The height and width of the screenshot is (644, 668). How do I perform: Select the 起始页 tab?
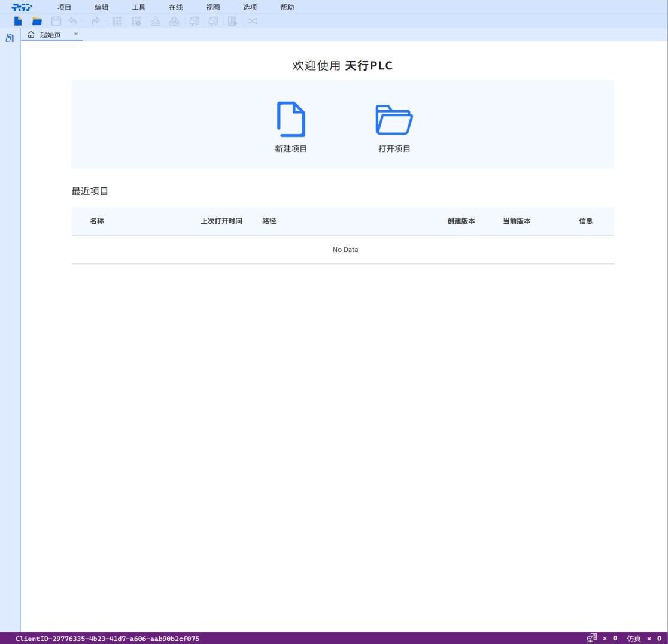[x=50, y=35]
